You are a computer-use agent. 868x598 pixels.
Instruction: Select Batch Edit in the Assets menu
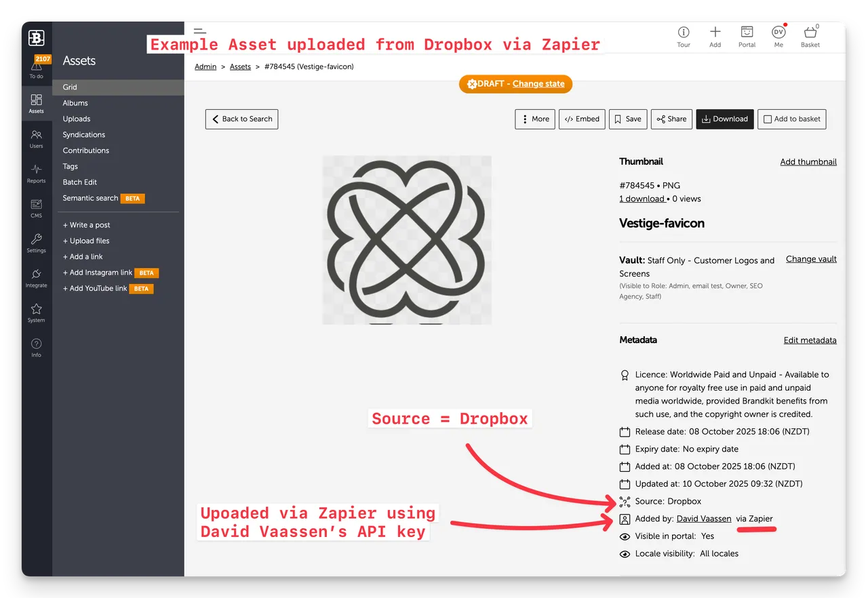coord(80,182)
